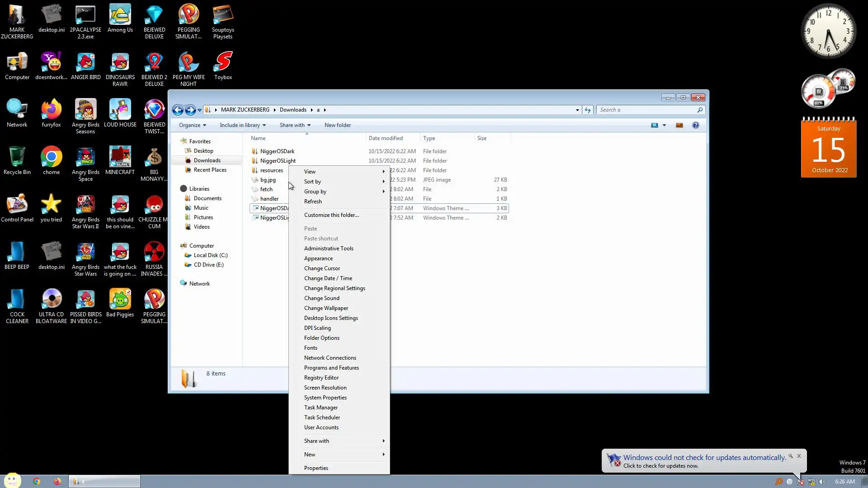This screenshot has height=488, width=868.
Task: Click the refresh icon beside address bar
Action: (x=587, y=110)
